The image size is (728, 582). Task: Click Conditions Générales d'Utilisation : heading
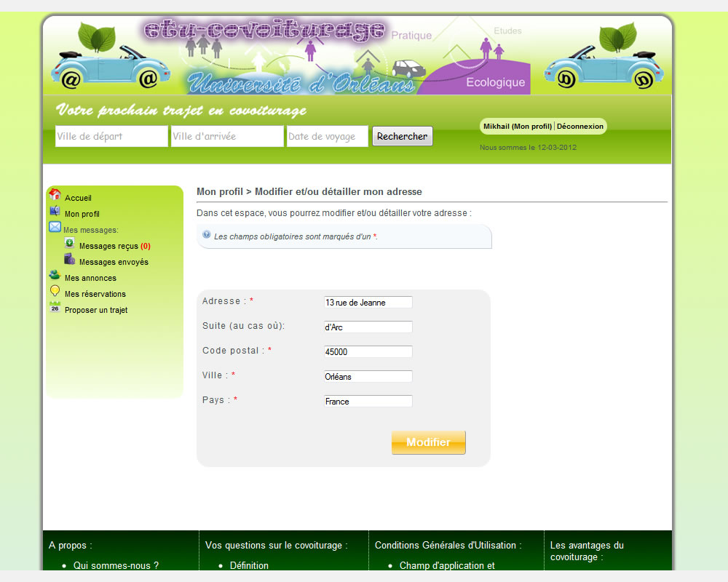448,546
